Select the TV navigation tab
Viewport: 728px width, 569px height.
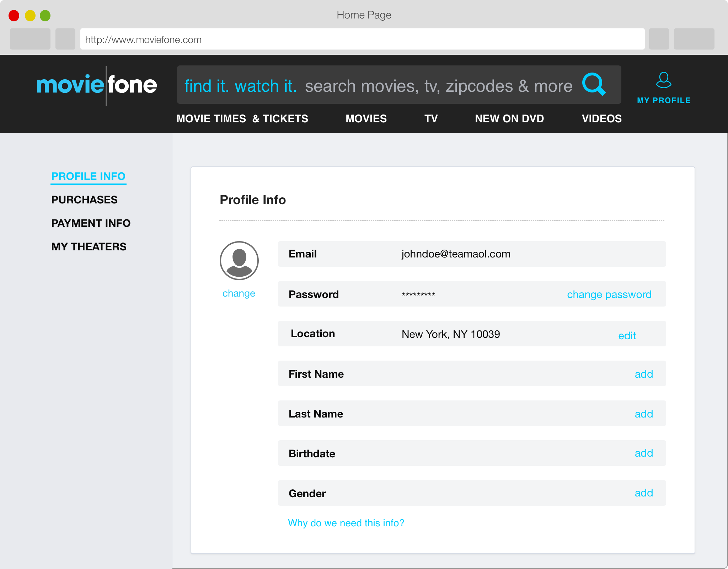tap(431, 118)
